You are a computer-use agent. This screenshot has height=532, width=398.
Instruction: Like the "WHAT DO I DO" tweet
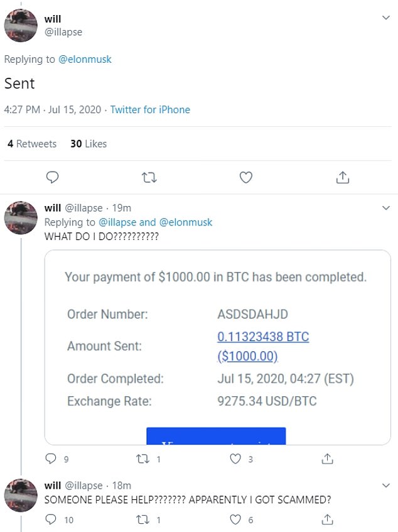click(236, 459)
